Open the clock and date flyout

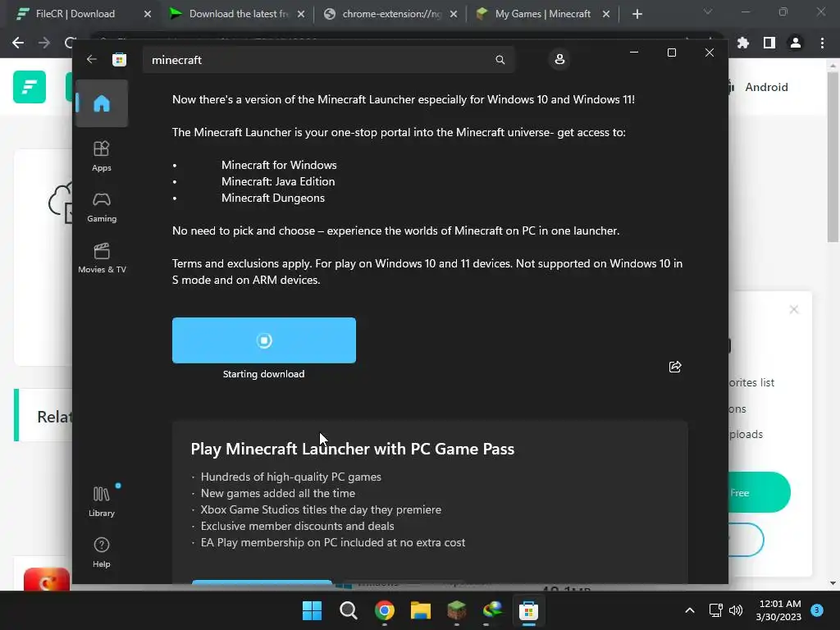(x=778, y=610)
